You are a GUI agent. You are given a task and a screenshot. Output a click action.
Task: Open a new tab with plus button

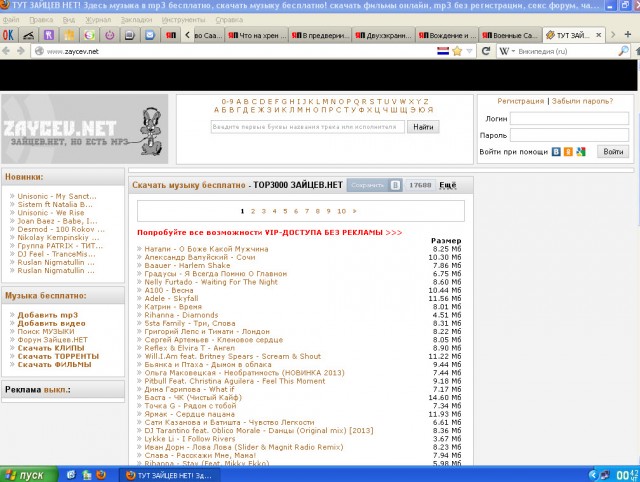[628, 35]
